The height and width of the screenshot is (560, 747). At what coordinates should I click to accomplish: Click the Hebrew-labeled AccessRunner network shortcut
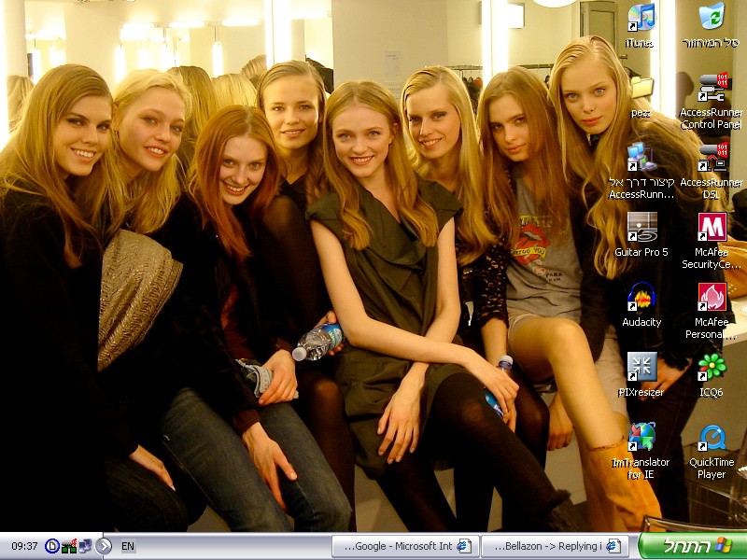click(x=641, y=159)
